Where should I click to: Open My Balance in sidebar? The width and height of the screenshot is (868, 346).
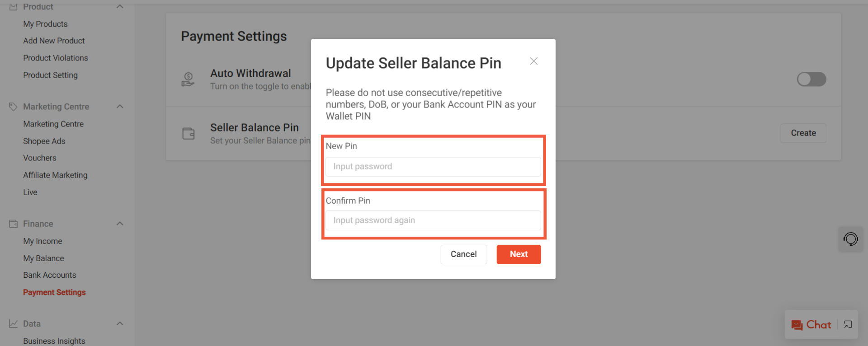pyautogui.click(x=43, y=258)
